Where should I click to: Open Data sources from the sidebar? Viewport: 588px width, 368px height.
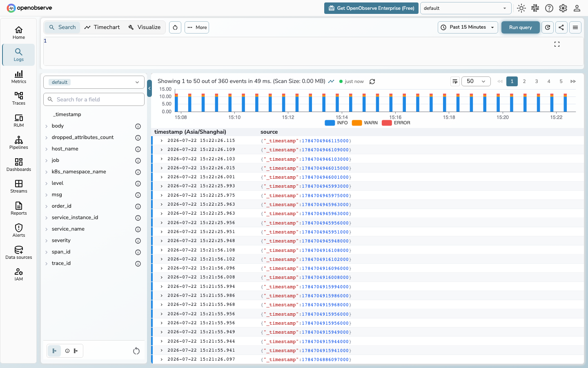(19, 253)
